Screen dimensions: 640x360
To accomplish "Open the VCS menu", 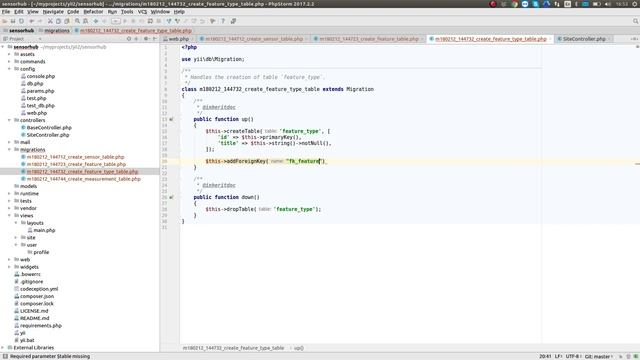I will click(x=142, y=12).
